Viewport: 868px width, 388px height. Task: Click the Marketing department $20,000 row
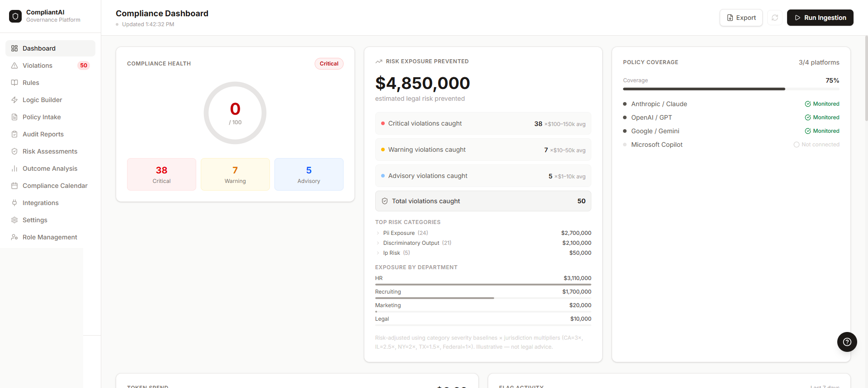click(x=483, y=307)
